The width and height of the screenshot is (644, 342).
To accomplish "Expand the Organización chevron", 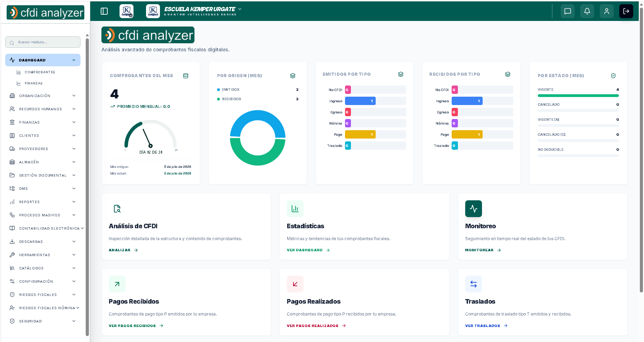I will [74, 96].
